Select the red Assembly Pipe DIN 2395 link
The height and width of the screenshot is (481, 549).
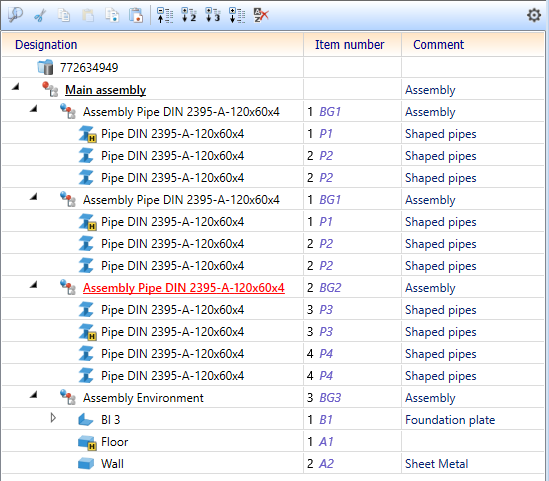(184, 288)
